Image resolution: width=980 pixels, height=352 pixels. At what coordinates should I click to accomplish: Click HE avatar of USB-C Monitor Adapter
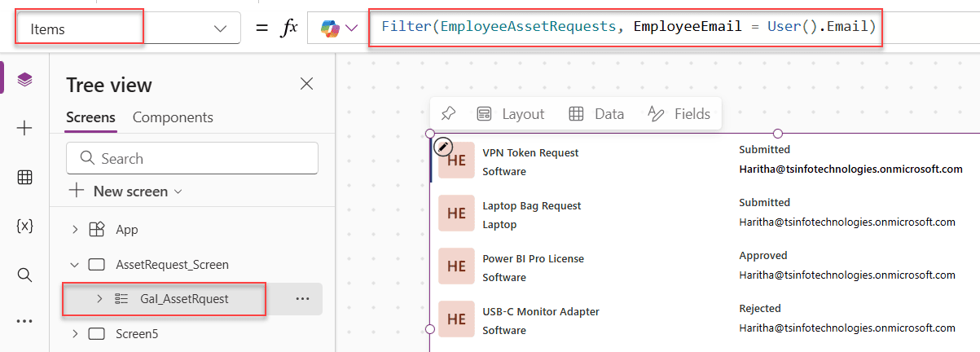[x=456, y=319]
